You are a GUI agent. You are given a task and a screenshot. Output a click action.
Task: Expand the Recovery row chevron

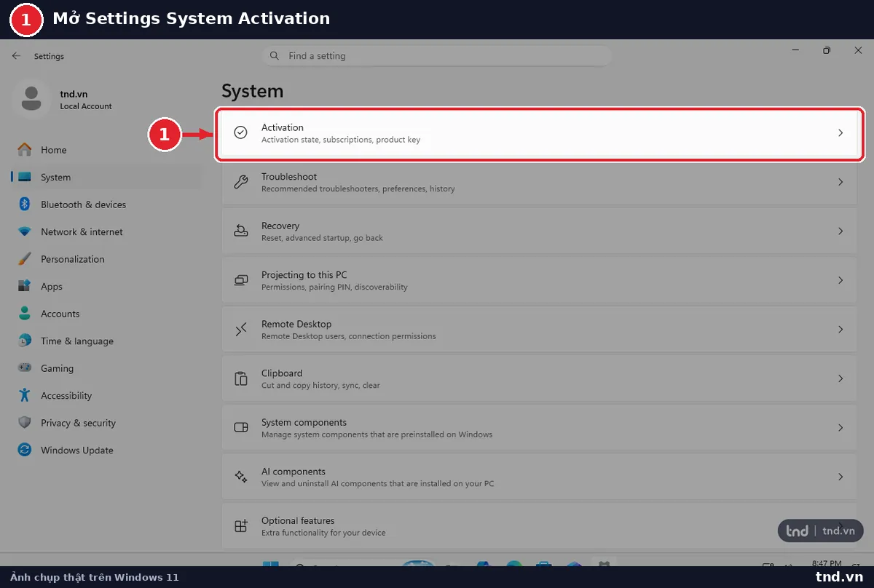(x=840, y=231)
